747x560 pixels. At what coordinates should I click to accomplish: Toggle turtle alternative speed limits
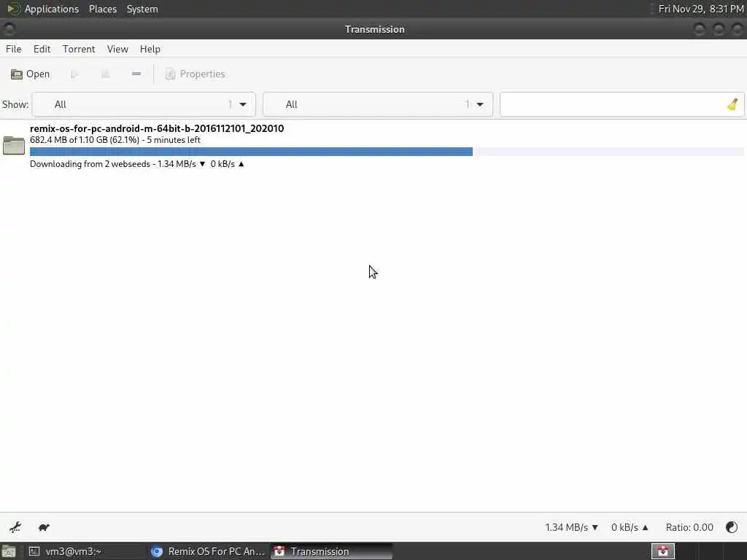coord(44,527)
